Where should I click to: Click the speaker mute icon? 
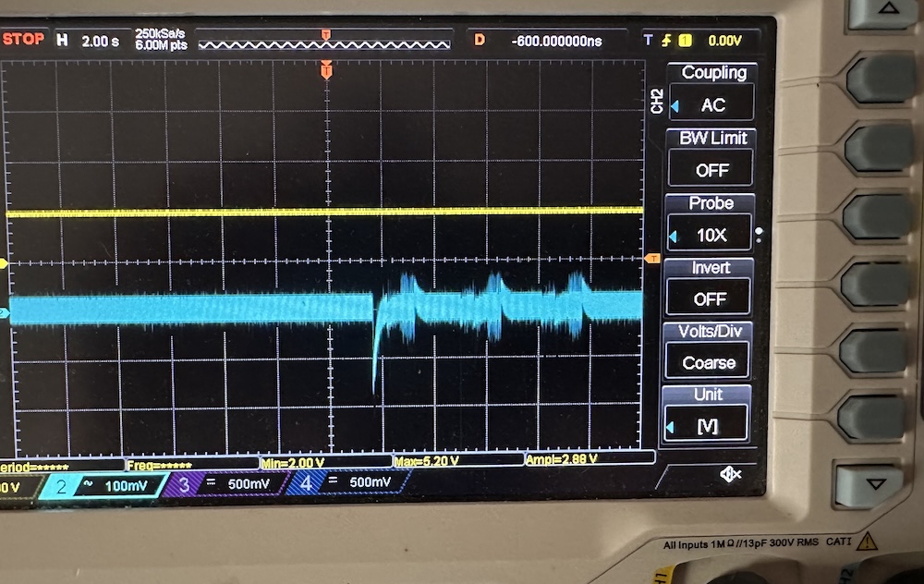(731, 474)
